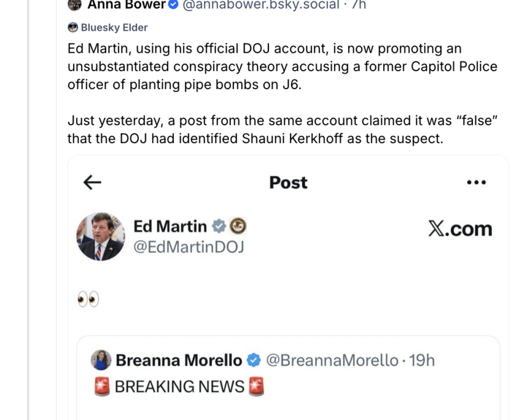Click Anna Bower's blue verified badge
Image resolution: width=519 pixels, height=420 pixels.
(173, 5)
